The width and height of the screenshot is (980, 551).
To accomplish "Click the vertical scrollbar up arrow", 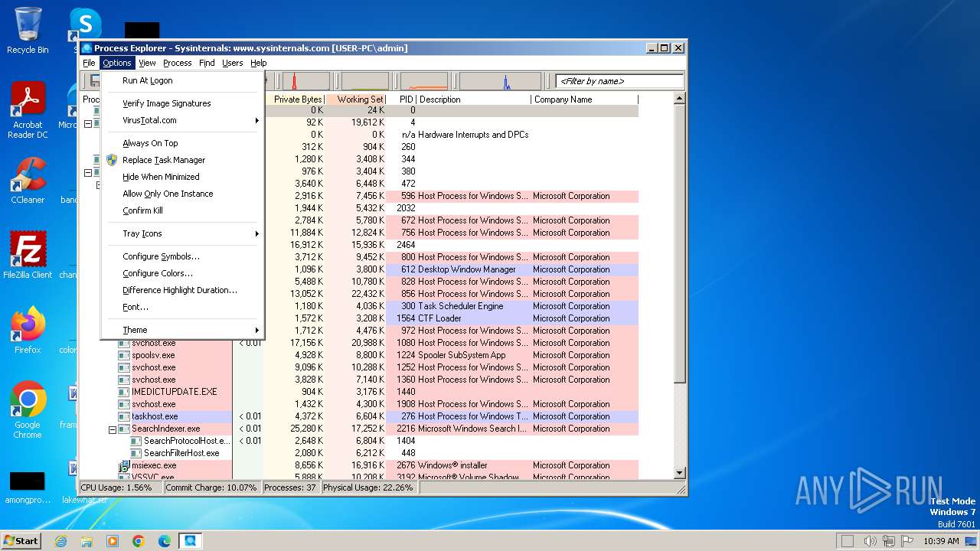I will 679,99.
